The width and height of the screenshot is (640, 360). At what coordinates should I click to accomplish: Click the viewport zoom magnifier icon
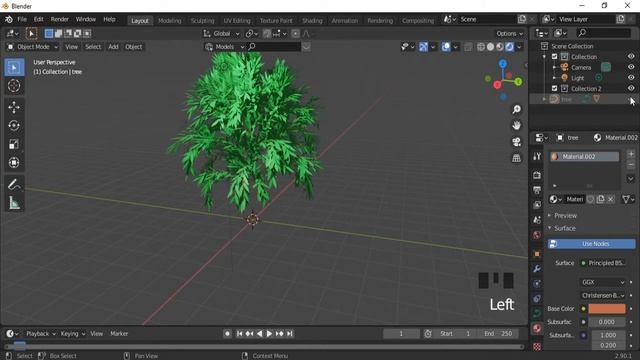point(516,109)
